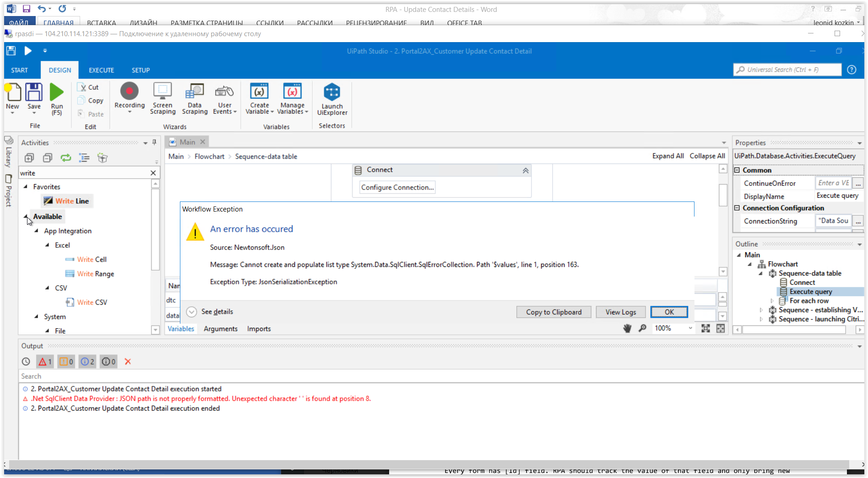Click OK in Workflow Exception dialog
This screenshot has width=868, height=478.
tap(669, 312)
